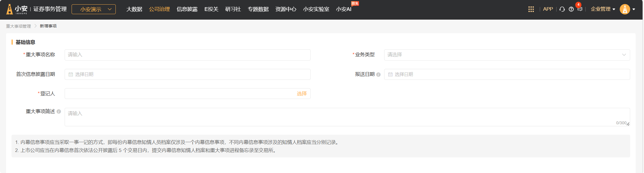Click the APP link in header

click(x=548, y=9)
